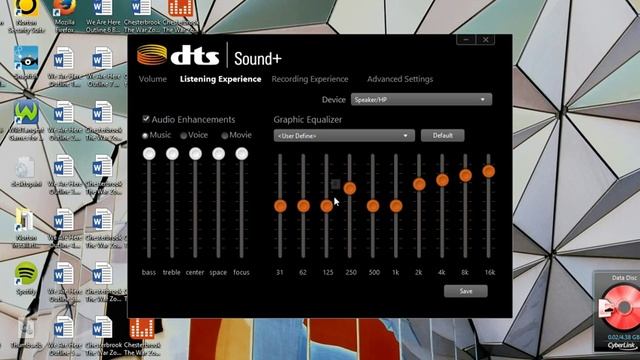Screen dimensions: 640x360
Task: Click the 8k equalizer slider knob
Action: tap(465, 176)
